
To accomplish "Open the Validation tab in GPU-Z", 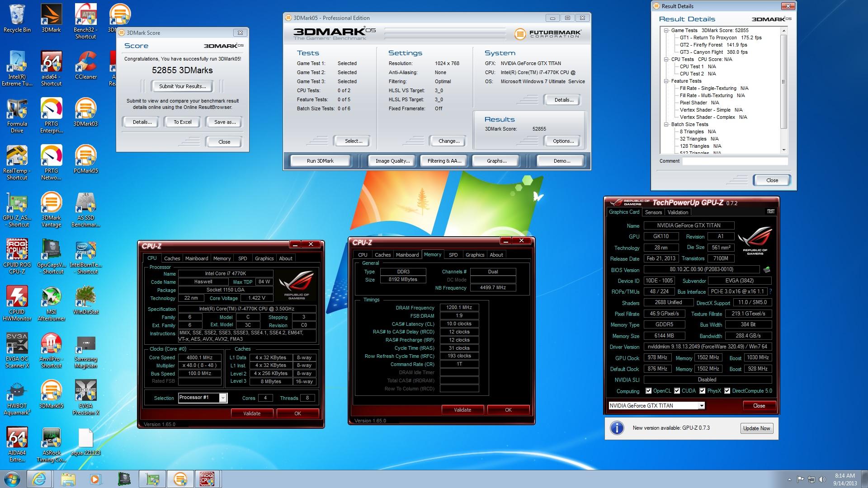I will (x=678, y=212).
